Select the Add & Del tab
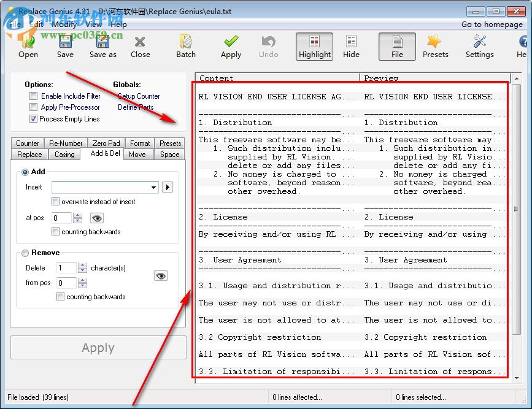Screen dimensions: 532x409 [105, 153]
